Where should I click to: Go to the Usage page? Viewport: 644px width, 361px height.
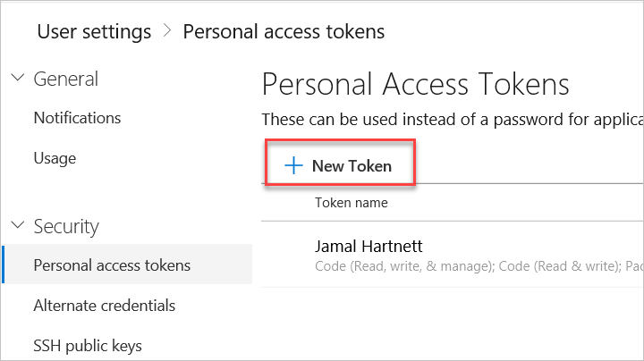tap(55, 158)
